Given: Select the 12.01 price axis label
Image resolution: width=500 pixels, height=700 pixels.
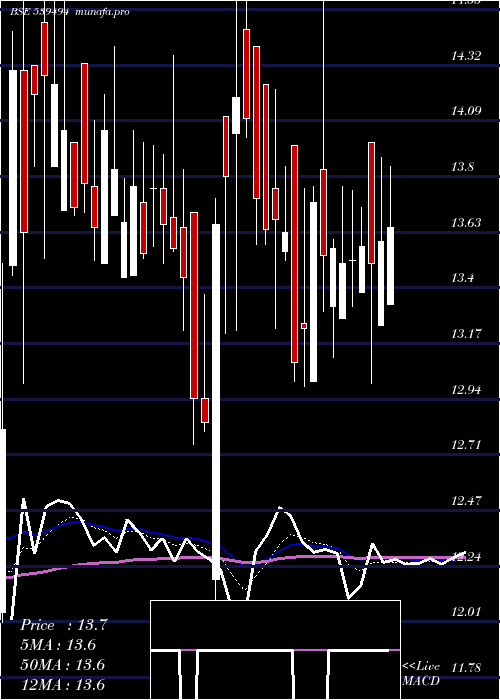Looking at the screenshot, I should pos(466,612).
